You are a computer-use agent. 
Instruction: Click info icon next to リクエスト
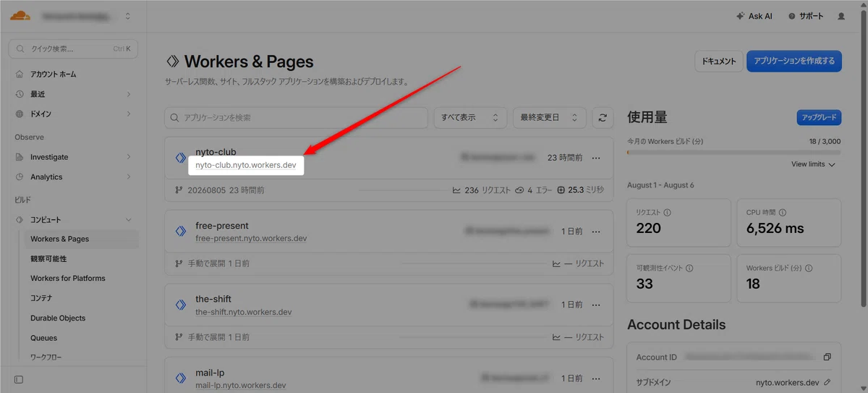[x=667, y=213]
